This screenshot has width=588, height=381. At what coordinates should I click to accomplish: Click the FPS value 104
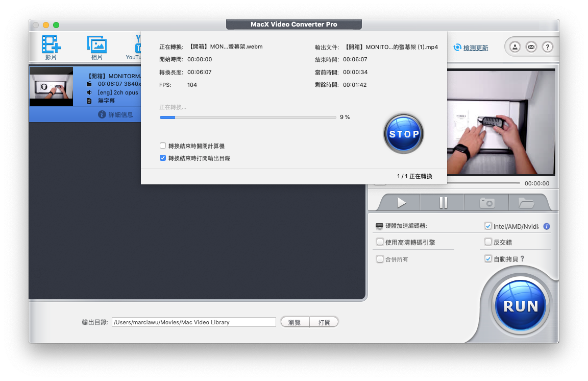(192, 85)
